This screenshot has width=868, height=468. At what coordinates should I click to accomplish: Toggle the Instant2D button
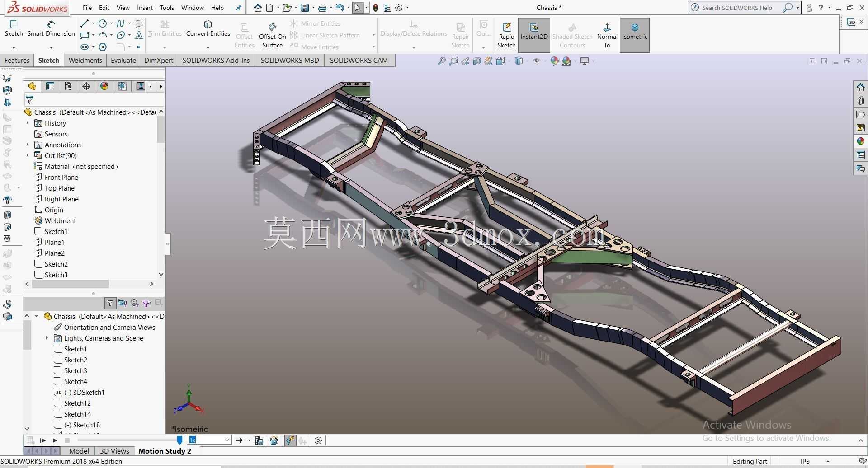(534, 35)
